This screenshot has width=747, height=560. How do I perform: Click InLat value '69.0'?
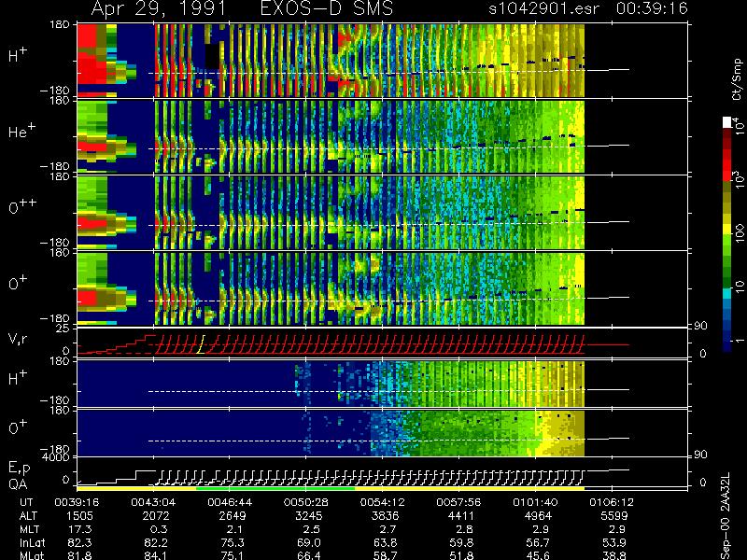coord(309,542)
